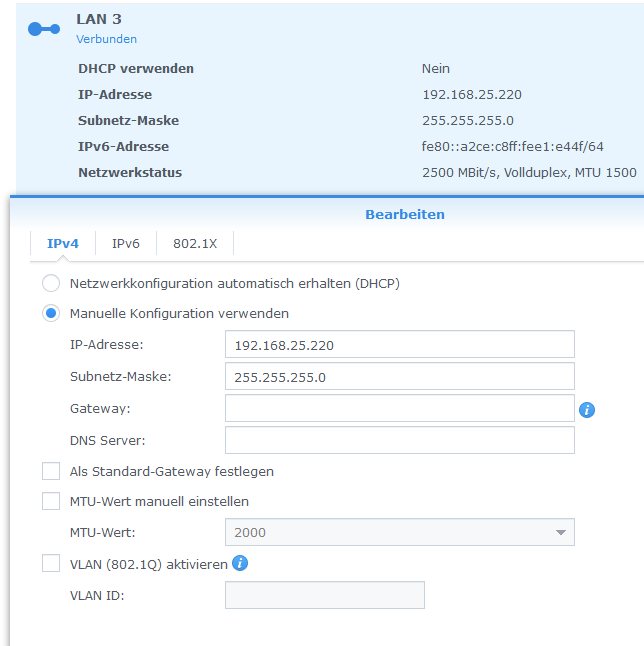Click the IP-Adresse input field
Screen dimensions: 644x646
pyautogui.click(x=400, y=344)
